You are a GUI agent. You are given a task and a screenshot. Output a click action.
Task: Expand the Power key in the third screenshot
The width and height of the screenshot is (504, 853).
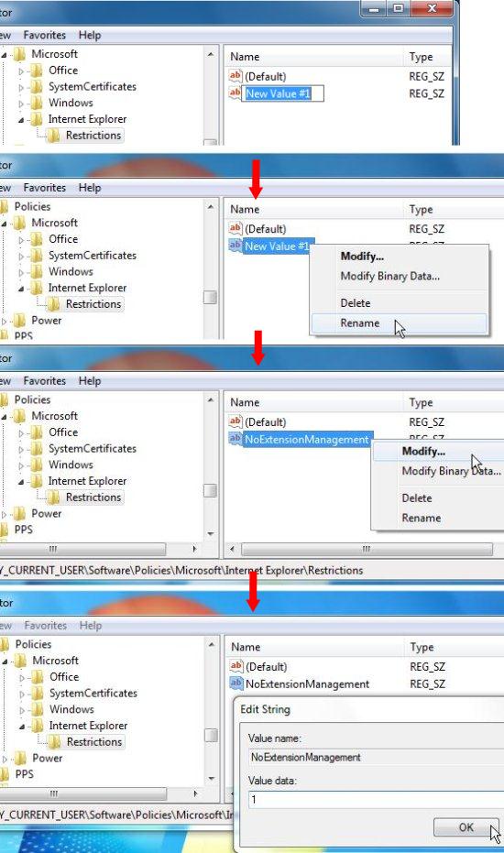5,514
